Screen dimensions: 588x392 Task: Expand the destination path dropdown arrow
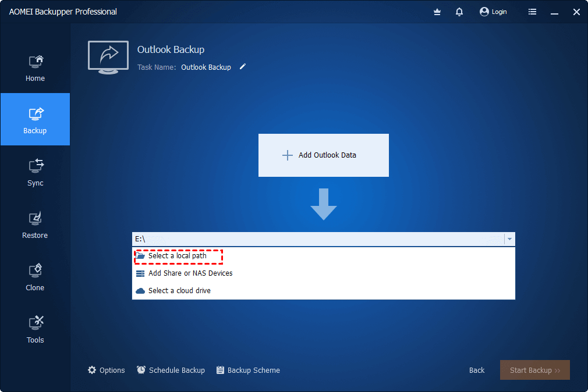tap(509, 238)
